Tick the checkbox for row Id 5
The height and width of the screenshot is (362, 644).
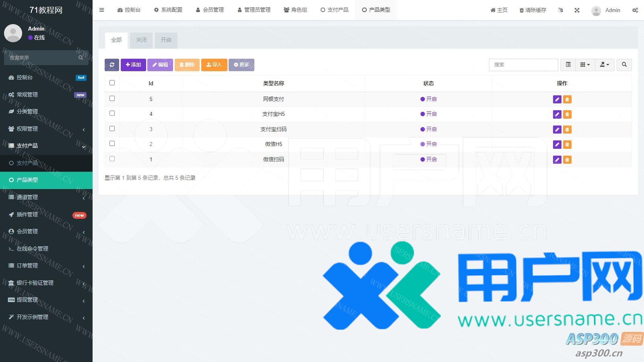[112, 99]
